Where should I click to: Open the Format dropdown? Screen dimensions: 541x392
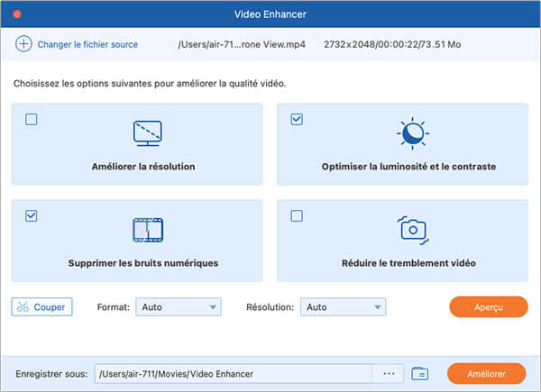(x=178, y=307)
